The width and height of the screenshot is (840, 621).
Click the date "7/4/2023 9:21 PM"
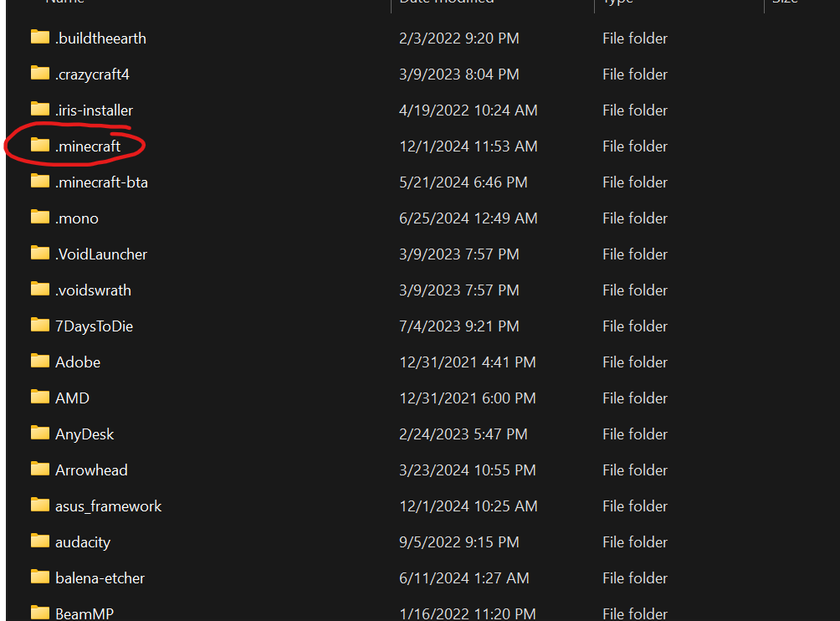click(x=459, y=326)
